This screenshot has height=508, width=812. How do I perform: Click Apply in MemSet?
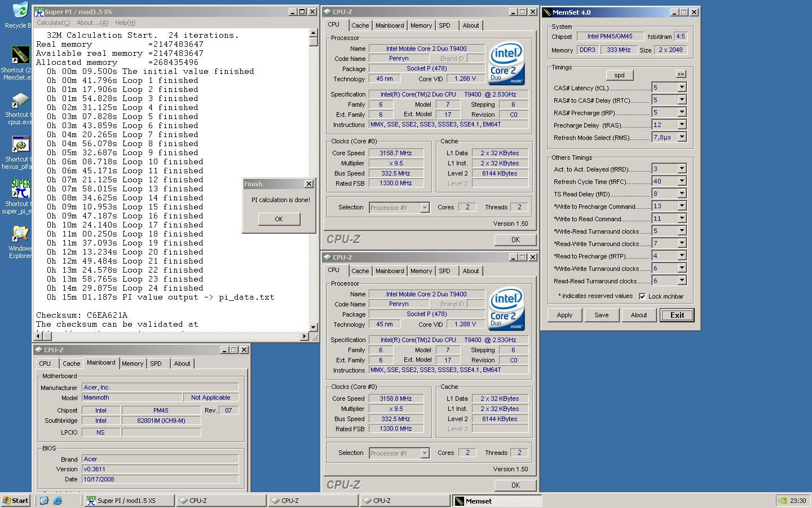[x=564, y=315]
